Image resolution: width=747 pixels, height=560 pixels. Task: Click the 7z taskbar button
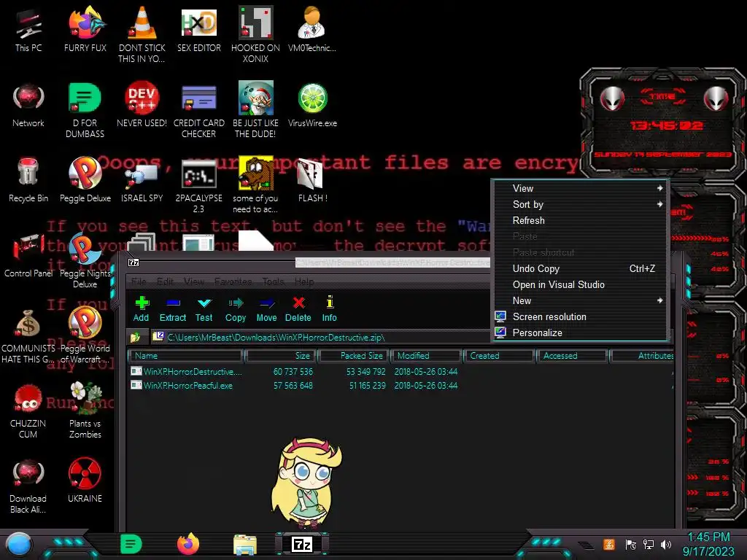(302, 544)
